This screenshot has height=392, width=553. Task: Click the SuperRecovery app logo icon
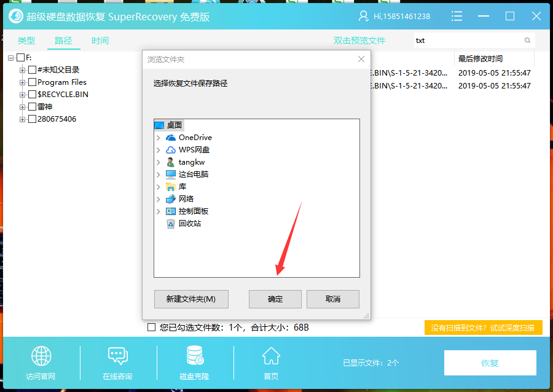(16, 16)
